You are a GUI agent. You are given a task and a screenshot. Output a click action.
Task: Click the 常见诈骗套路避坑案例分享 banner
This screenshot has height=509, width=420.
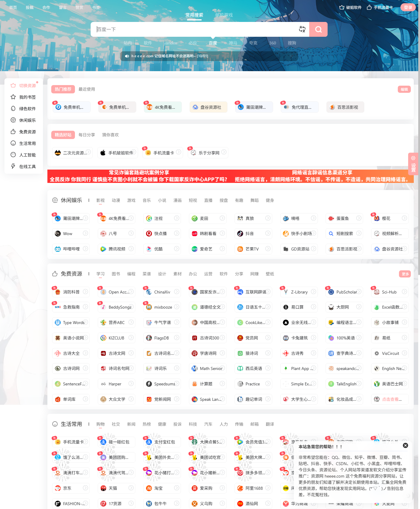139,176
